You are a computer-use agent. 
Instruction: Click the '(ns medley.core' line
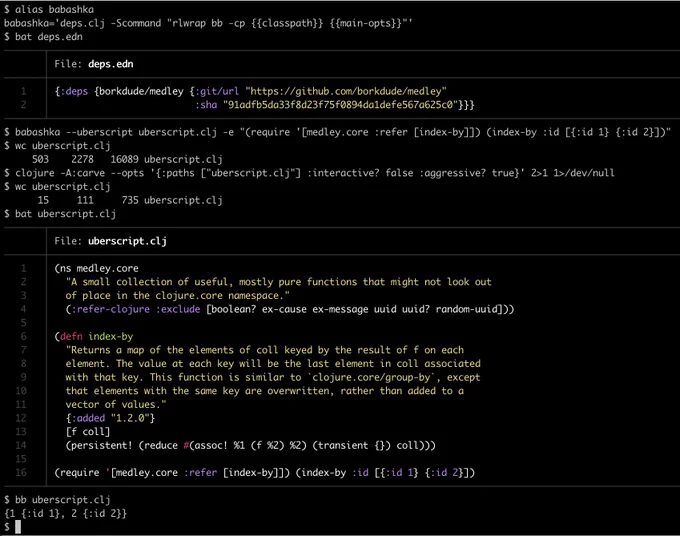tap(97, 268)
